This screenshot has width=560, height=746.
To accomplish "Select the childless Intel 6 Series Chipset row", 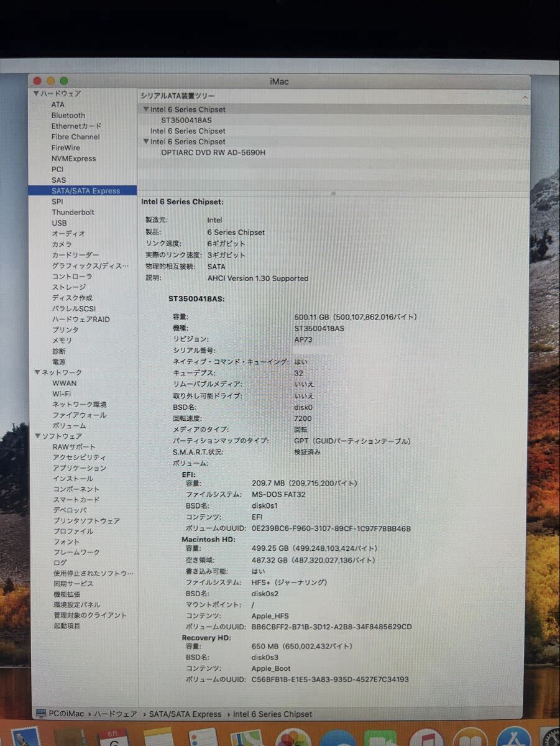I will click(188, 131).
